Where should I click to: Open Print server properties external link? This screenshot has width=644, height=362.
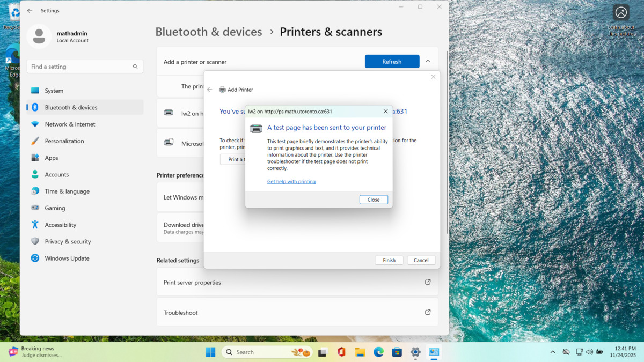[x=428, y=282]
